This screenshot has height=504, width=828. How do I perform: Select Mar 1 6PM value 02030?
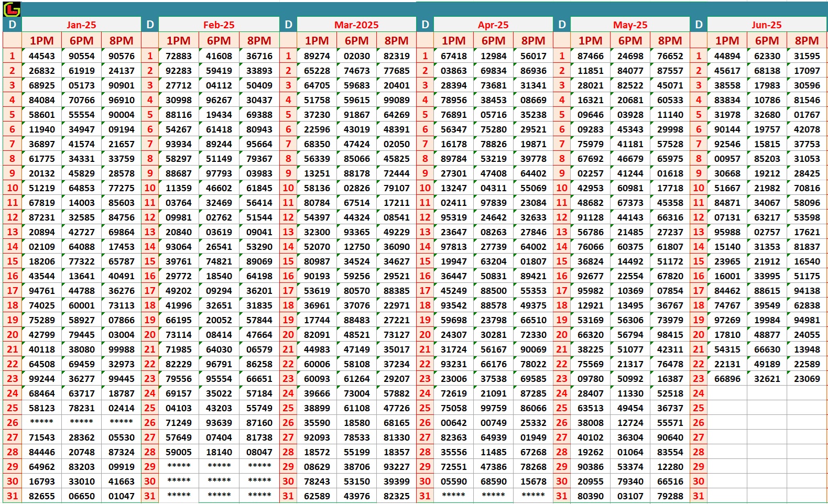(x=357, y=56)
